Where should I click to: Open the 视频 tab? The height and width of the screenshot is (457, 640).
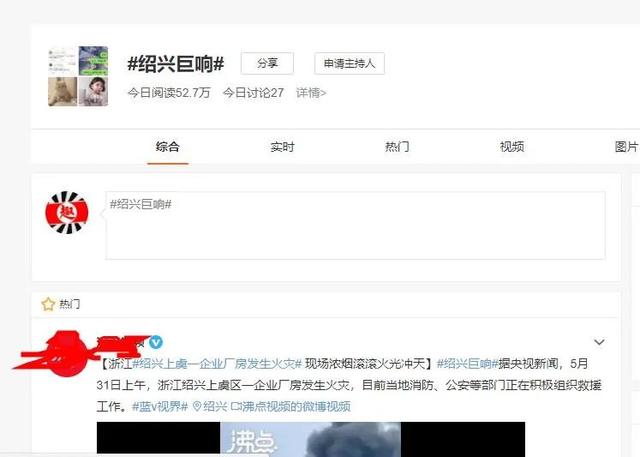pyautogui.click(x=512, y=147)
